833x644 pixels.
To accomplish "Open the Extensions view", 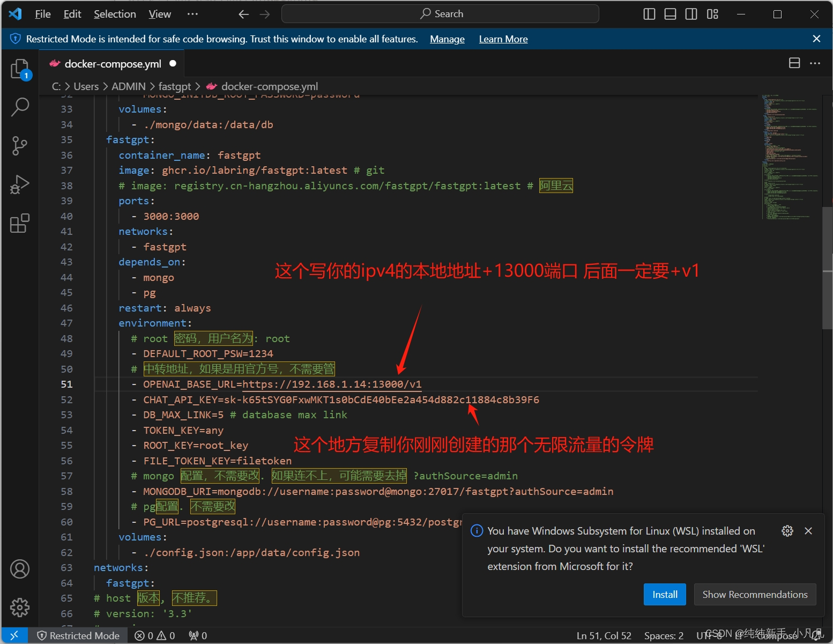I will tap(20, 223).
